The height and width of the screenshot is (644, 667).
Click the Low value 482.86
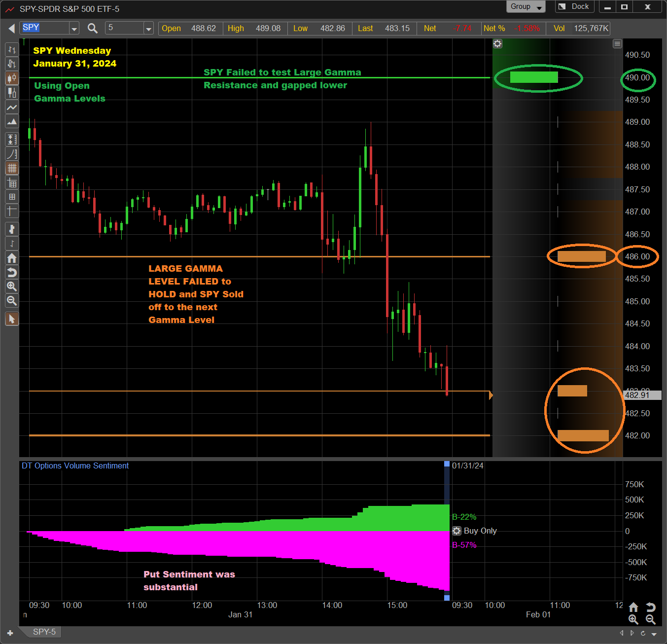click(333, 29)
